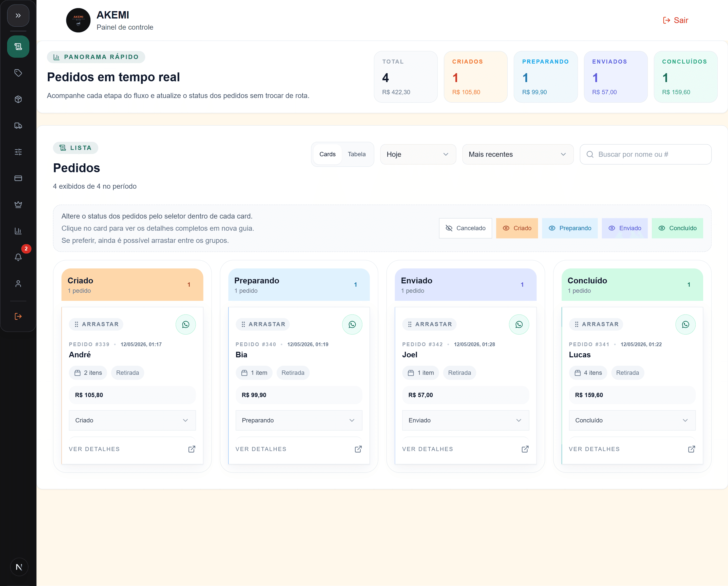Viewport: 728px width, 586px height.
Task: Click the PREPARANDO summary card
Action: (546, 77)
